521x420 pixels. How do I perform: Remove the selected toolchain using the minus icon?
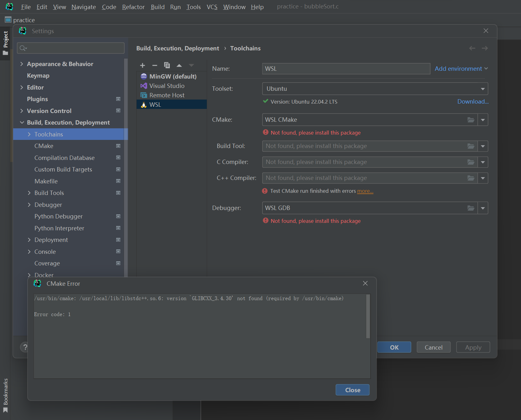pyautogui.click(x=154, y=65)
